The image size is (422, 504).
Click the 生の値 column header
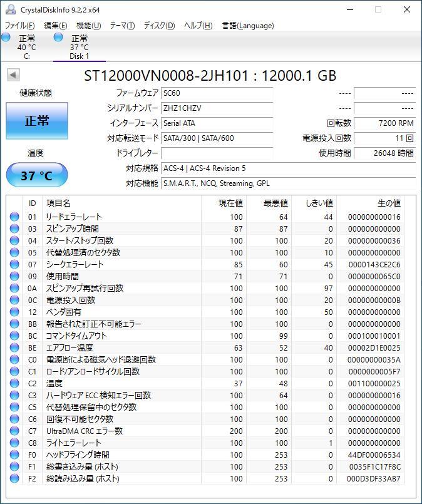(x=370, y=203)
